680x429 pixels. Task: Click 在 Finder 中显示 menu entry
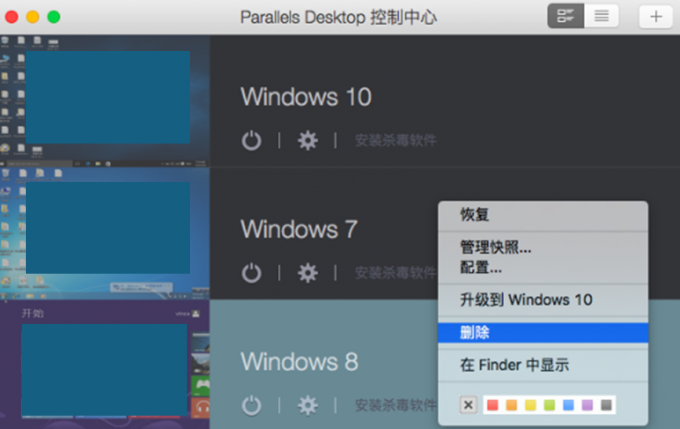point(543,365)
